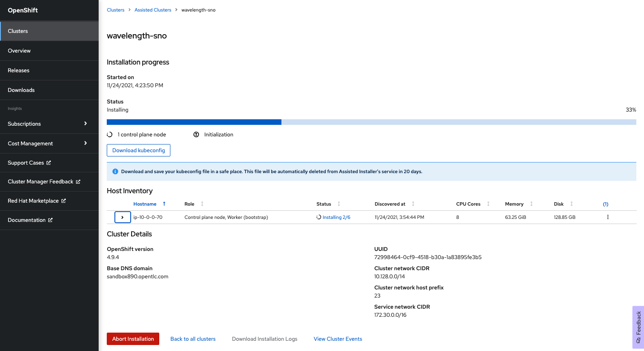Click the spinner icon beside 1 control plane node
This screenshot has width=644, height=351.
110,134
